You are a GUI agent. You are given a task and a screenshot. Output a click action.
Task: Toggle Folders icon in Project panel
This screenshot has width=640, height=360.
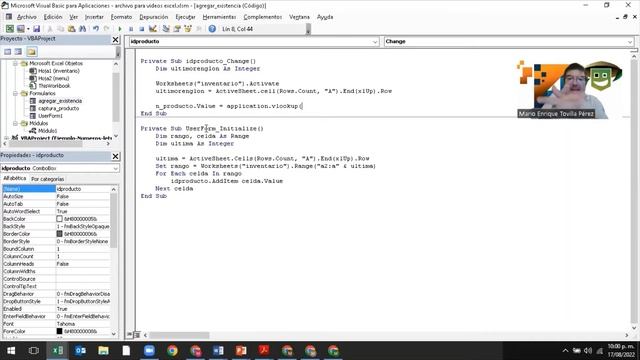point(32,51)
